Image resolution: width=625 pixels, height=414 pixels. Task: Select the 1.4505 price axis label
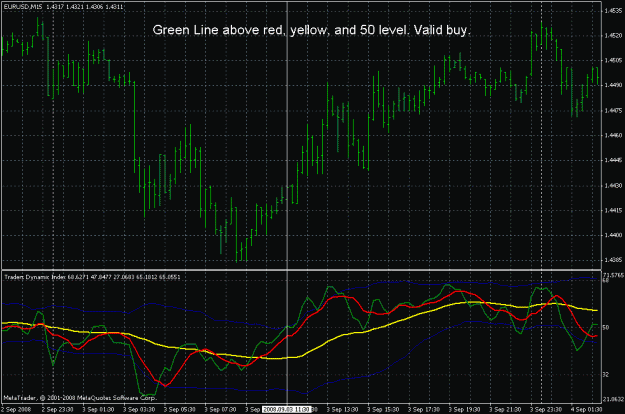[x=613, y=61]
